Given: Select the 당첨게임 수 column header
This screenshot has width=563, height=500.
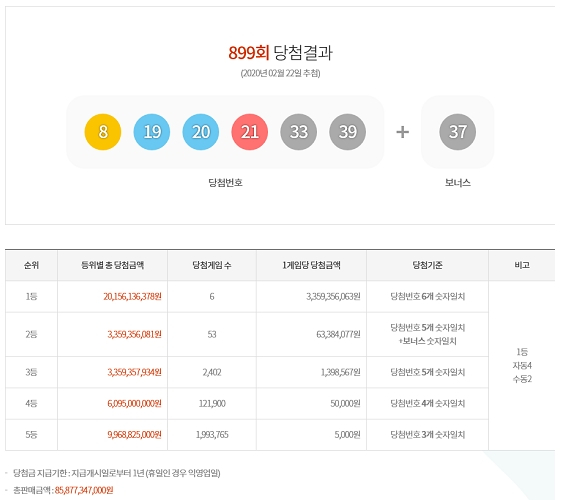Looking at the screenshot, I should coord(212,265).
